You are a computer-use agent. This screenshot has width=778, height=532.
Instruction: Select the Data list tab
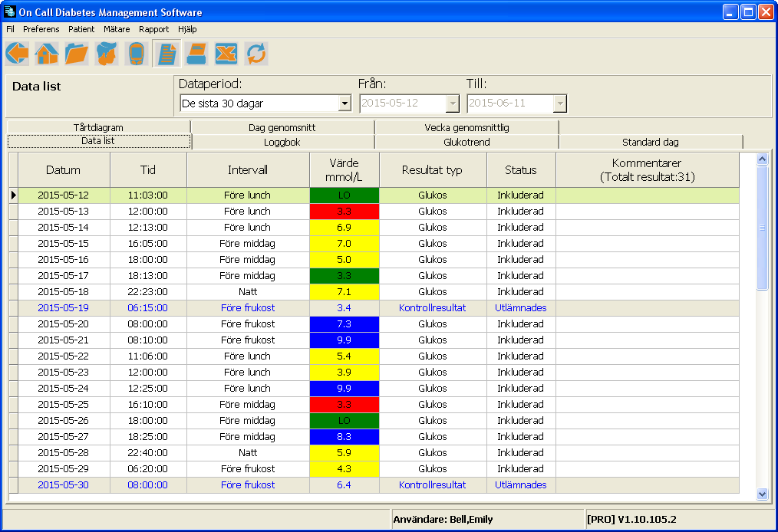point(98,141)
